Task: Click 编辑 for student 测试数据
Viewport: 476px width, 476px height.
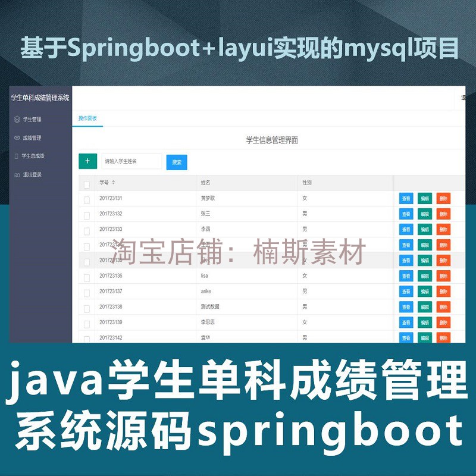Action: 425,307
